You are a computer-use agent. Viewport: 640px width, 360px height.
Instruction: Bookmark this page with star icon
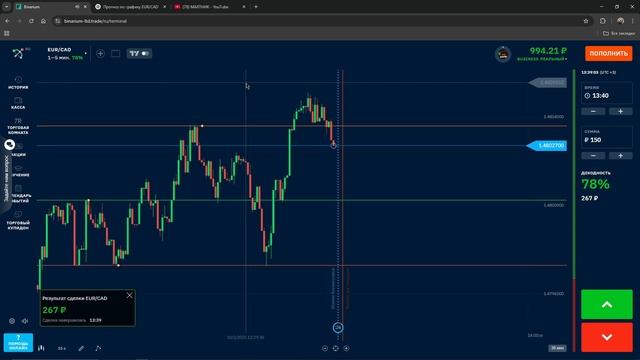[x=586, y=21]
